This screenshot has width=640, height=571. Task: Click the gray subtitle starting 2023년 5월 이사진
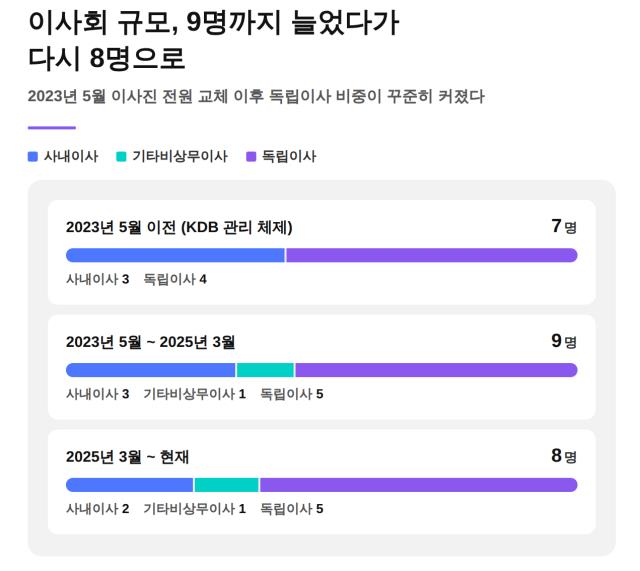pos(256,97)
